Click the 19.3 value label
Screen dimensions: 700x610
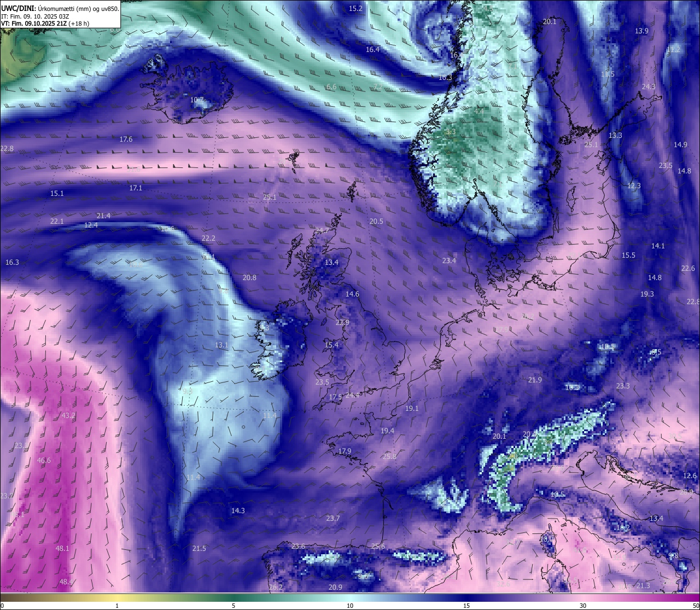[647, 294]
